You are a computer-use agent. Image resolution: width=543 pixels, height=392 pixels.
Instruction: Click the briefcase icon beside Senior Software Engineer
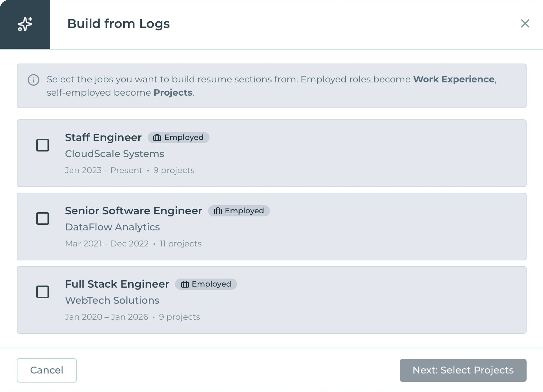[217, 211]
